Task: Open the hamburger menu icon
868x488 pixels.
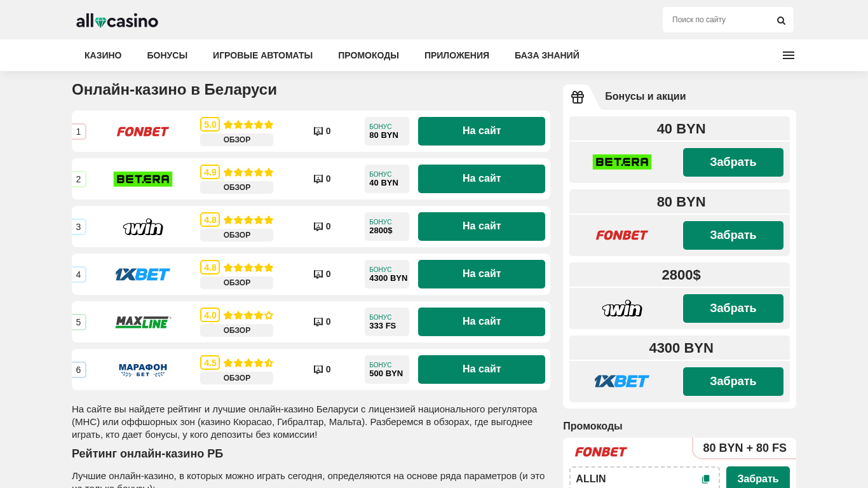Action: pyautogui.click(x=788, y=55)
